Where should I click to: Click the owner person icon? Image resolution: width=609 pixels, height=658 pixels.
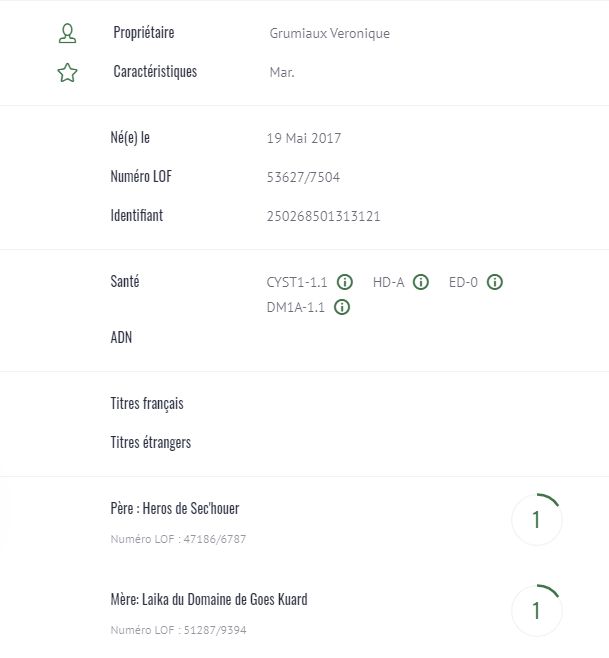[x=67, y=33]
